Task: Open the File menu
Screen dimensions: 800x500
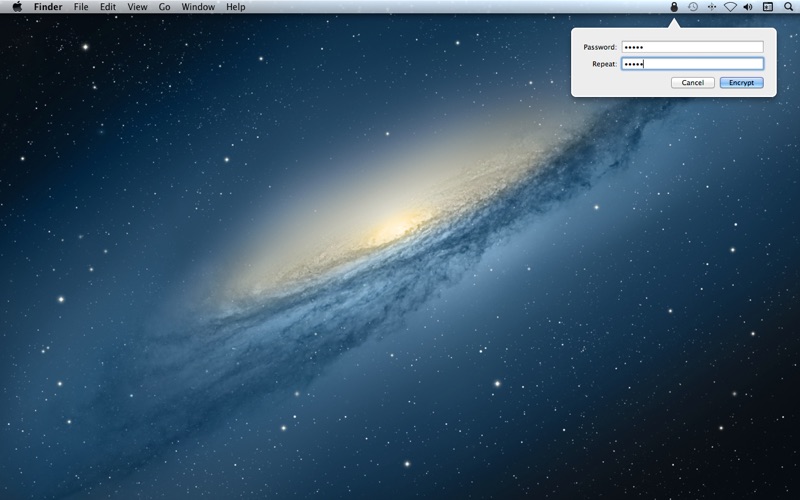Action: 81,7
